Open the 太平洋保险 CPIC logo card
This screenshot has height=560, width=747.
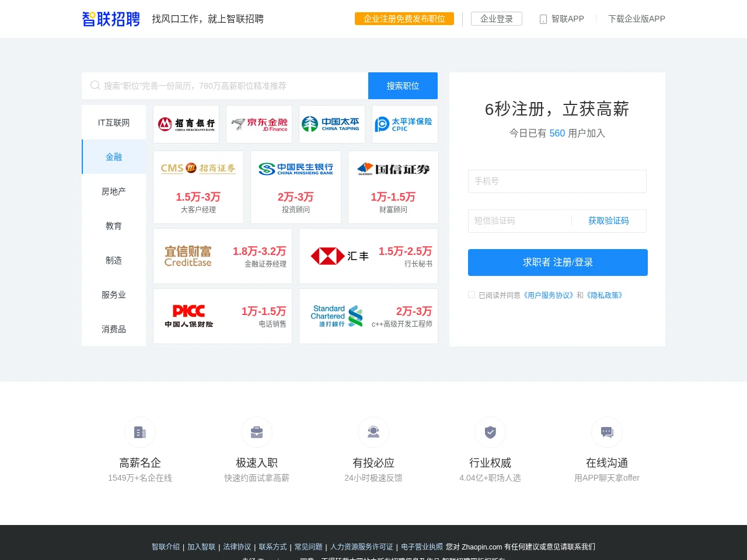(x=405, y=124)
